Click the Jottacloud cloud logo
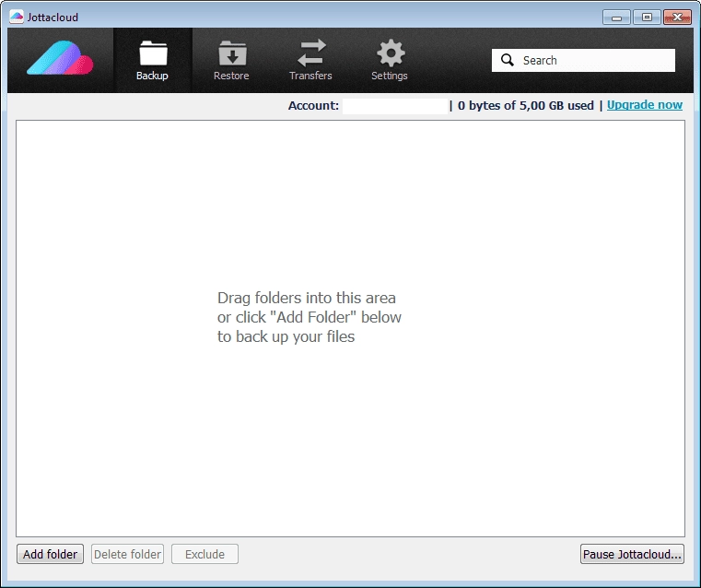 pyautogui.click(x=60, y=58)
